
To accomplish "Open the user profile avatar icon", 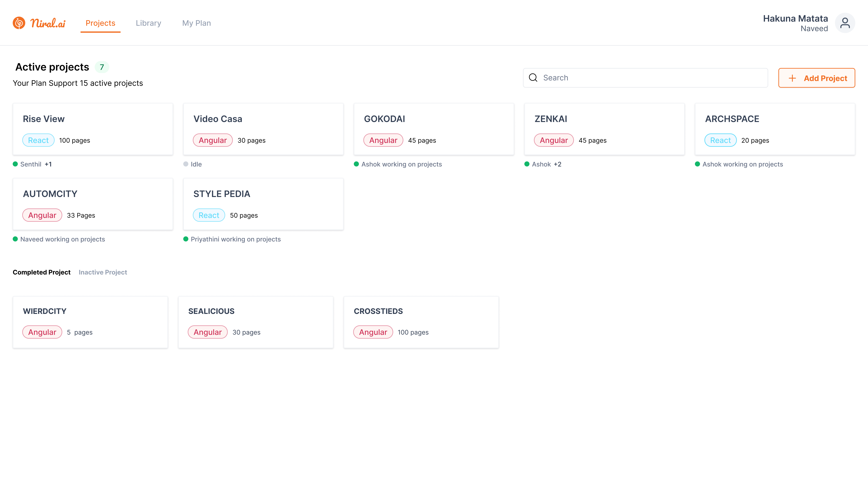I will coord(845,23).
